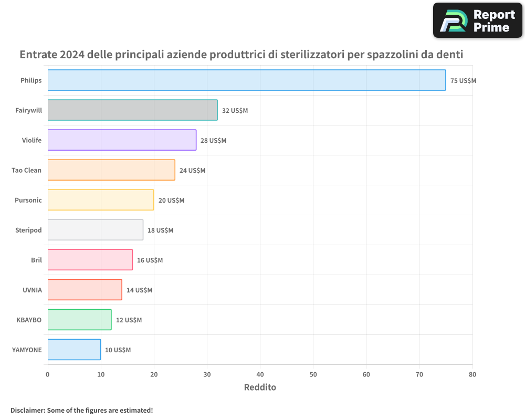
Task: Click the Report Prime brand text
Action: click(x=493, y=21)
